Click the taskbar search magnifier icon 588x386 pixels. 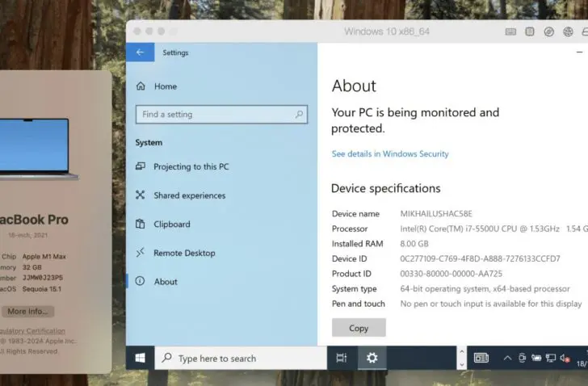click(x=167, y=358)
